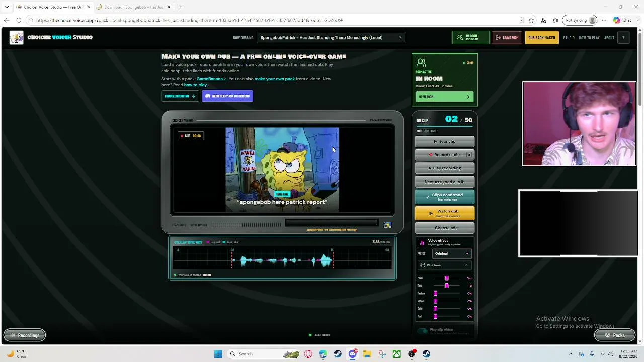The height and width of the screenshot is (362, 644).
Task: Close the Choicer Voicer Studio browser tab
Action: click(x=89, y=7)
